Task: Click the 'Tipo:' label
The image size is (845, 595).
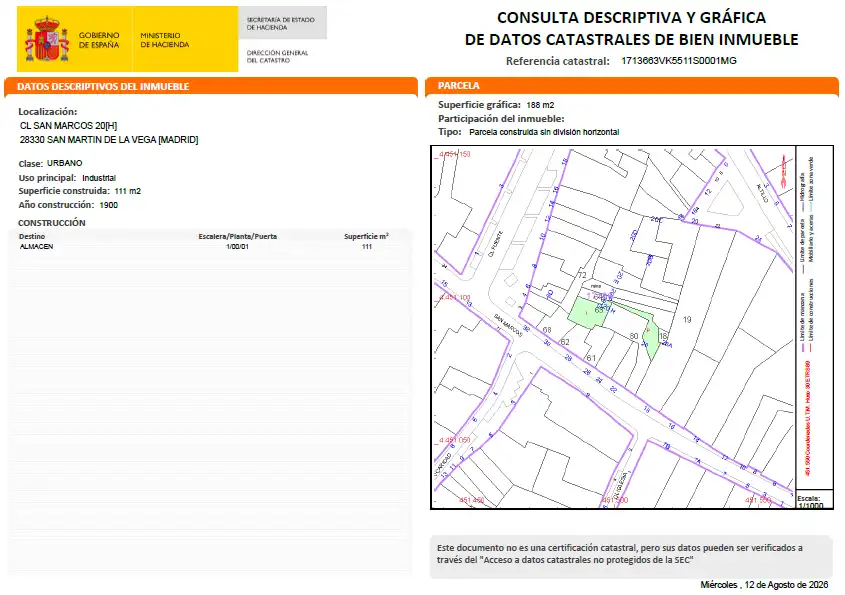Action: [x=449, y=132]
